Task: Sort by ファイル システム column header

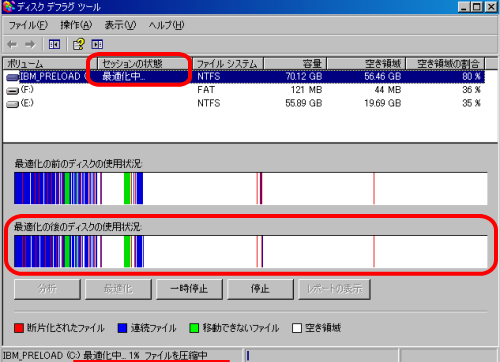Action: [x=228, y=63]
